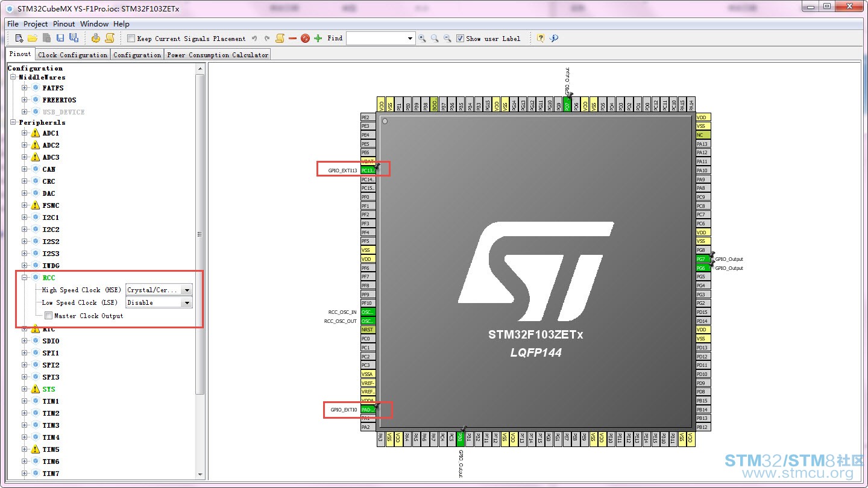Select the DAC peripheral tree item
Screen dimensions: 868x488
(49, 193)
